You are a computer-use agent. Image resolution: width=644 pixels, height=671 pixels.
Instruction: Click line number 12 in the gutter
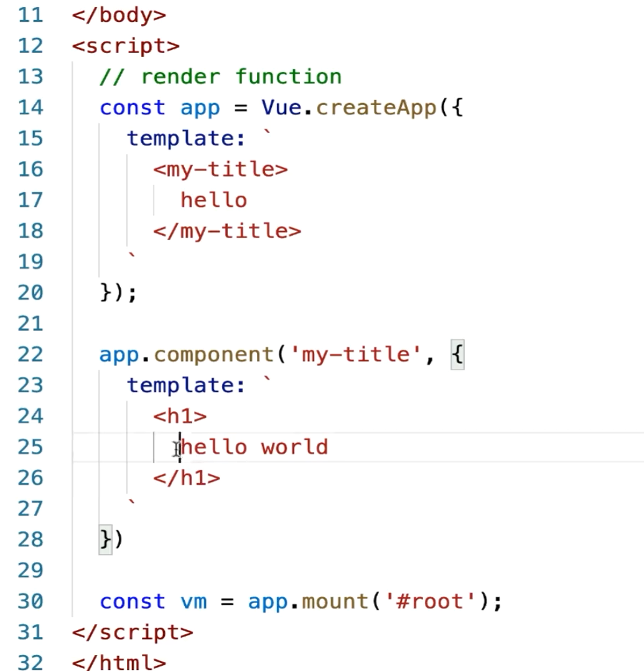(30, 46)
